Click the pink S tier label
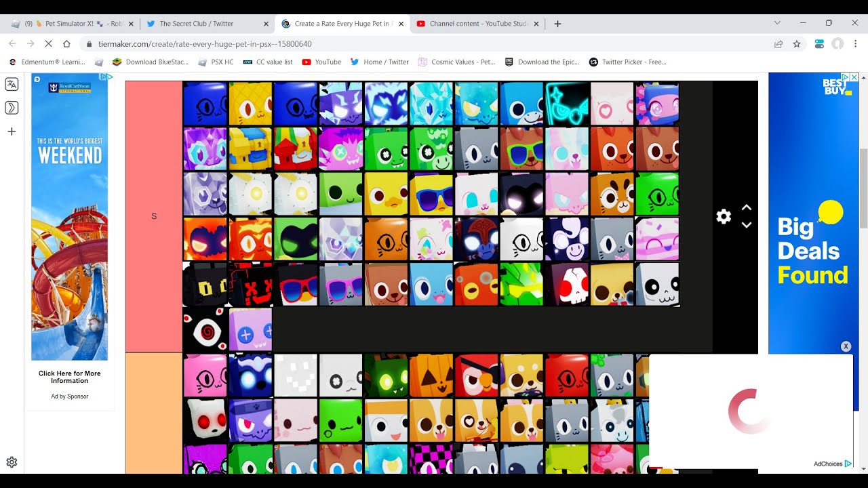This screenshot has width=868, height=488. coord(154,216)
